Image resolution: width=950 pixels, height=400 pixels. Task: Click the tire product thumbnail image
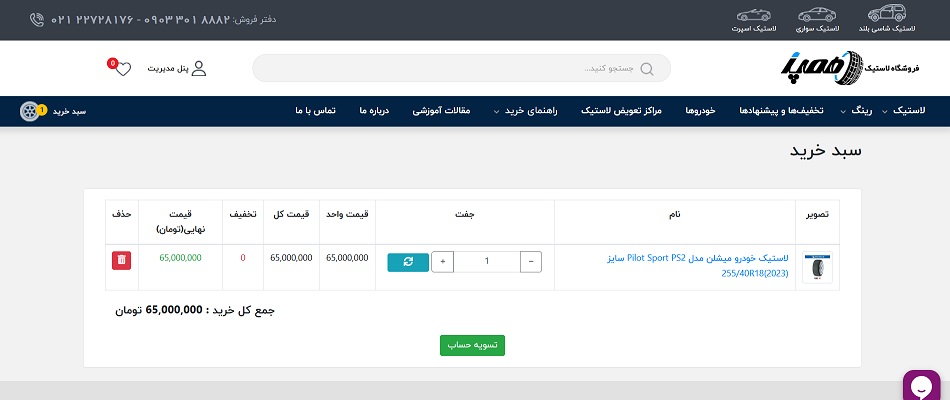coord(817,268)
